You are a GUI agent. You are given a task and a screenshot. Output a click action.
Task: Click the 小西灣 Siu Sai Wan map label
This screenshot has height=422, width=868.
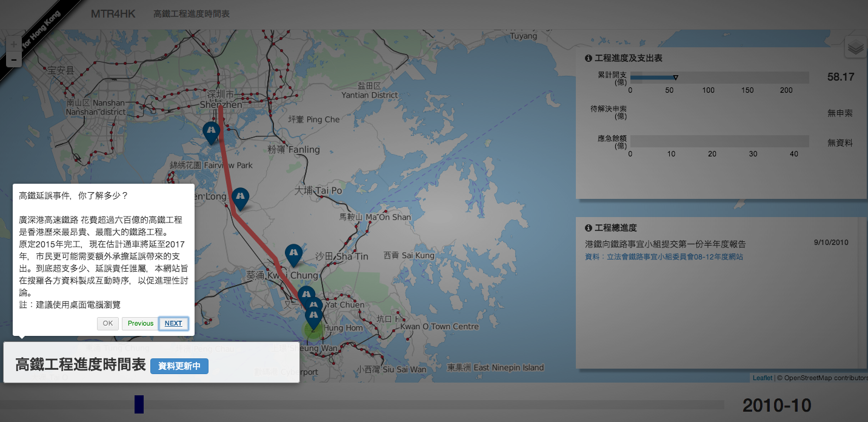pos(392,369)
